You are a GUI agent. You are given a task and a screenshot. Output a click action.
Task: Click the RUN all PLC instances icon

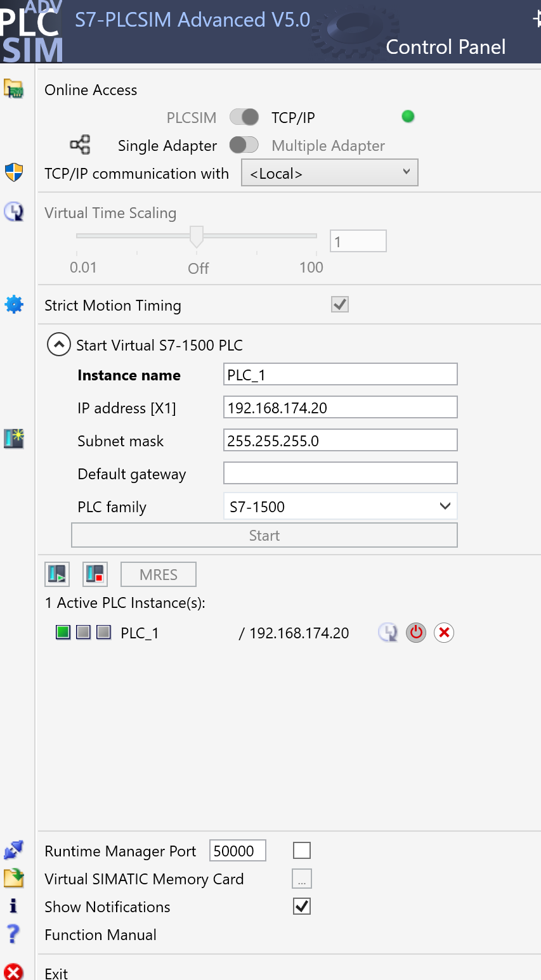point(57,574)
